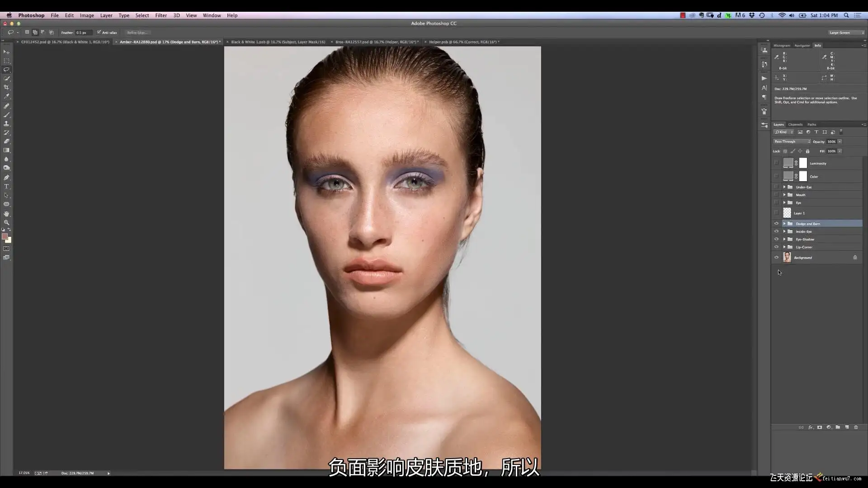
Task: Expand the Eye-Shadow layer group
Action: pyautogui.click(x=784, y=239)
